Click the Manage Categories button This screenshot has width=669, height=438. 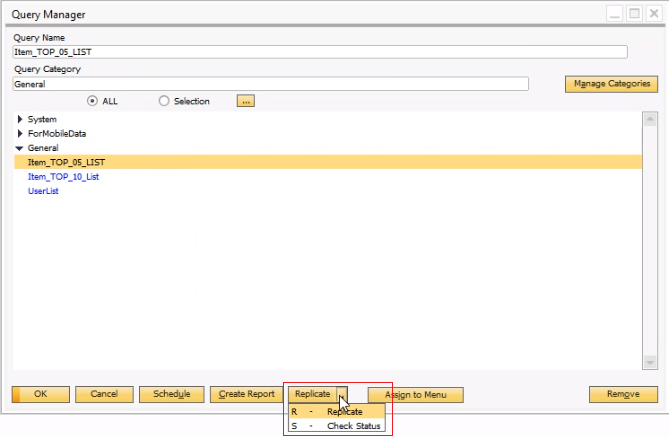pos(610,84)
